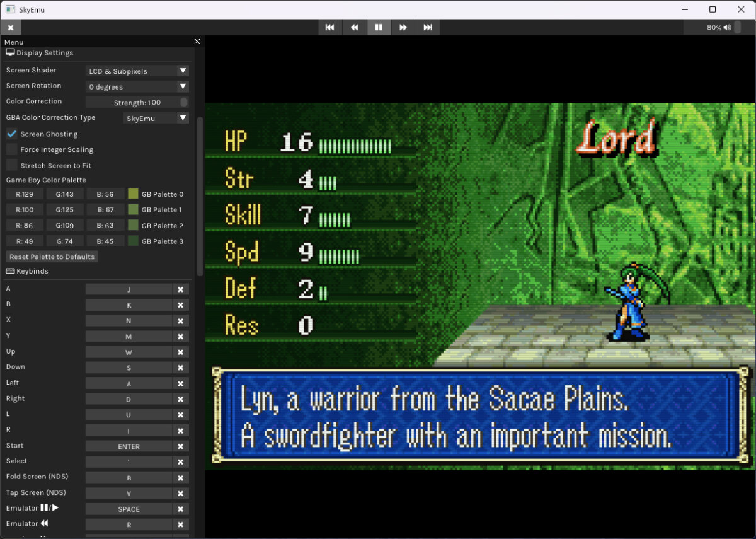Change the Up key binding W
The image size is (756, 539).
coord(129,352)
